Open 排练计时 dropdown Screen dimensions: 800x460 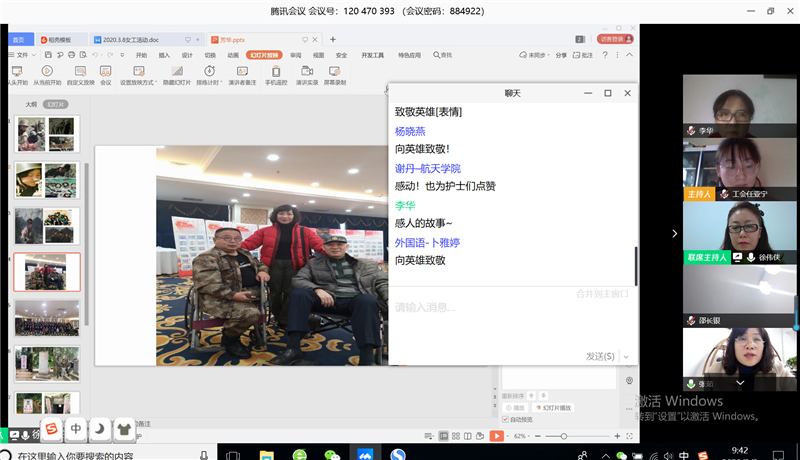point(209,74)
